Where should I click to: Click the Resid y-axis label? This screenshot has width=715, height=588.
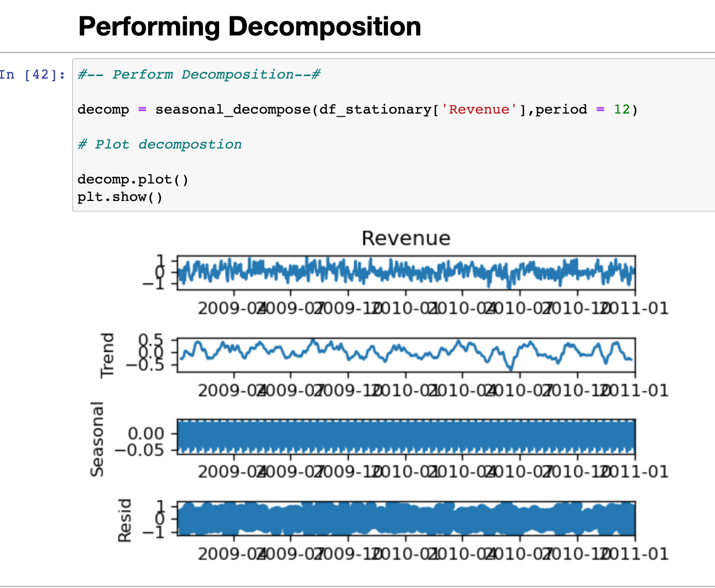(124, 520)
